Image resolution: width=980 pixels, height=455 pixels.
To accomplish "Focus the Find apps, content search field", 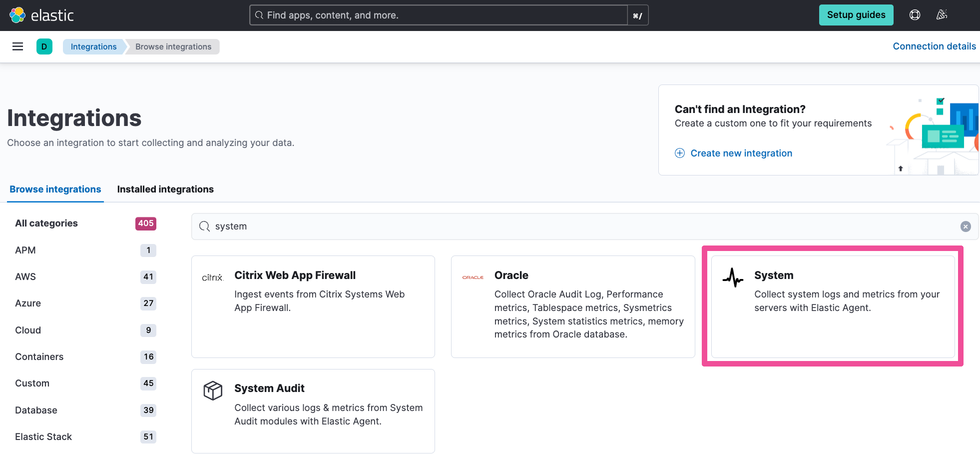I will coord(439,15).
